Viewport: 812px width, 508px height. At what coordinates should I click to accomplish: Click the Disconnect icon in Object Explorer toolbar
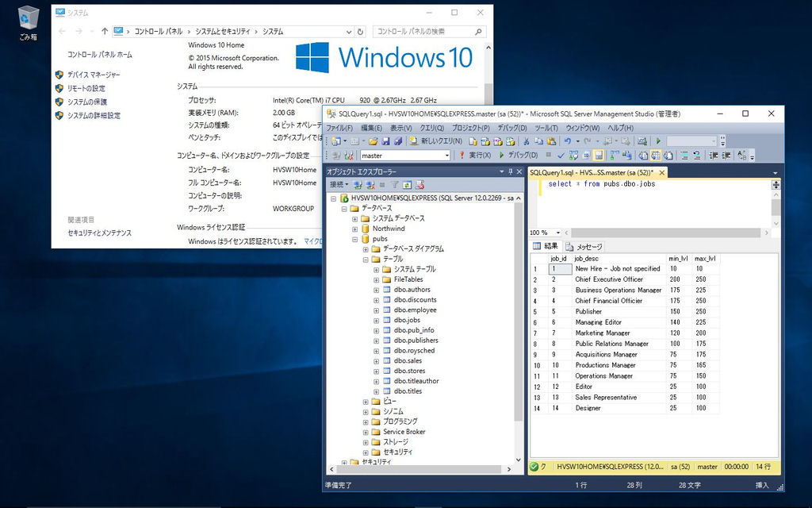coord(370,184)
